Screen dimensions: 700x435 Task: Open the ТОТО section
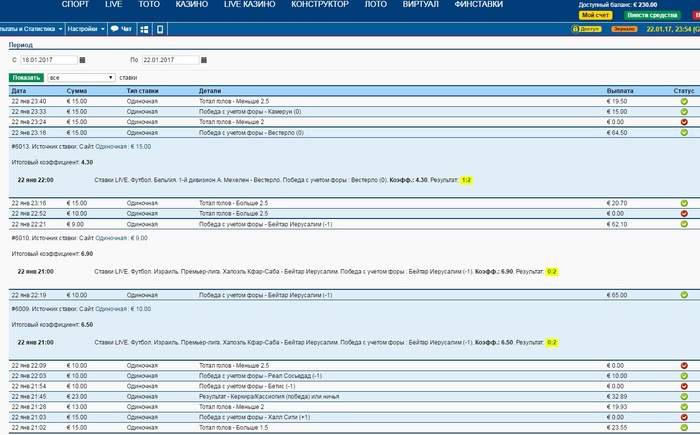(149, 4)
